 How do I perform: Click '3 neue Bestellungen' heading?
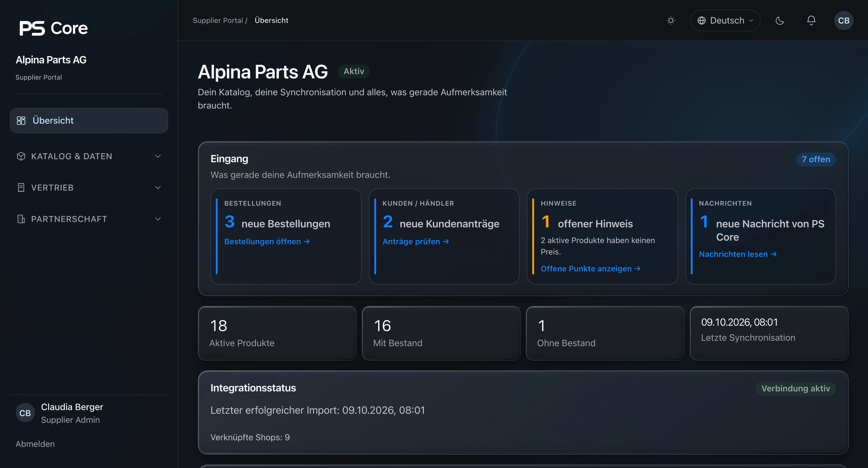click(x=277, y=222)
